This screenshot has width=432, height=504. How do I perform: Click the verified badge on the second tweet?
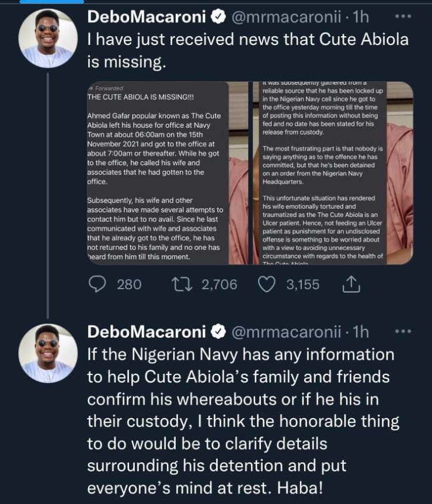pyautogui.click(x=217, y=333)
